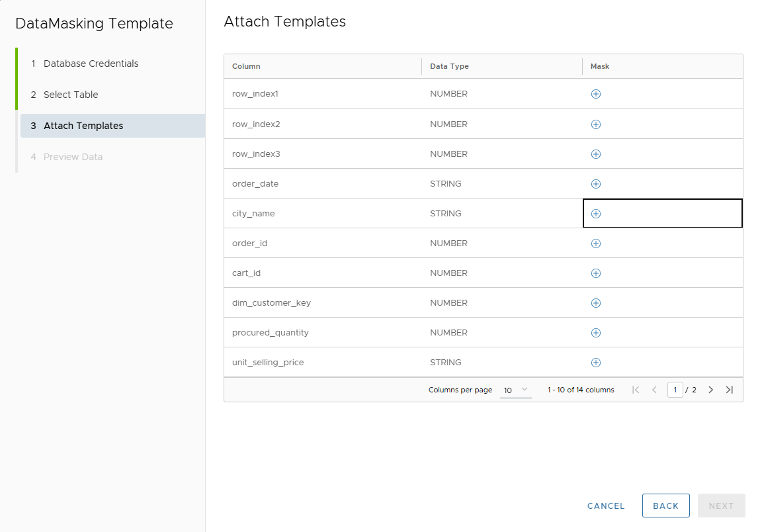Screen dimensions: 760x532
Task: Click the Column header in table
Action: point(246,66)
